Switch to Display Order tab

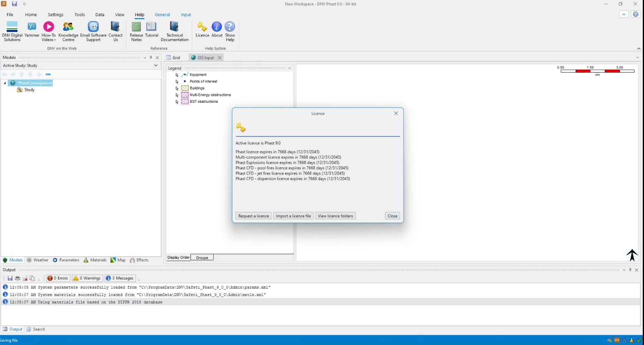point(178,258)
